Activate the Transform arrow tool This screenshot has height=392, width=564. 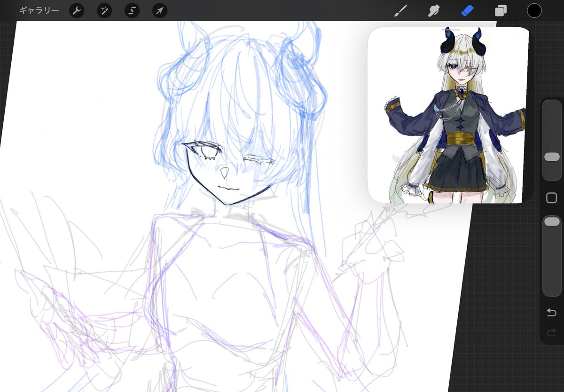coord(160,11)
